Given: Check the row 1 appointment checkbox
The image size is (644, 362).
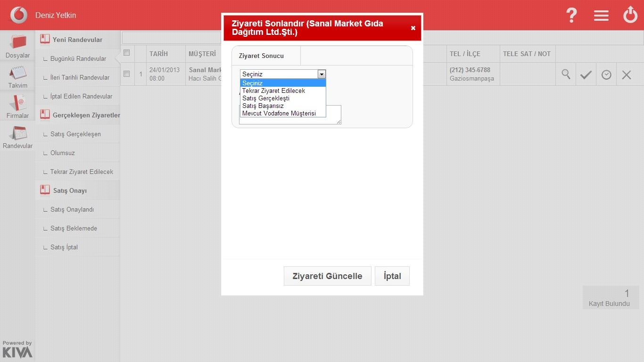Looking at the screenshot, I should [126, 74].
